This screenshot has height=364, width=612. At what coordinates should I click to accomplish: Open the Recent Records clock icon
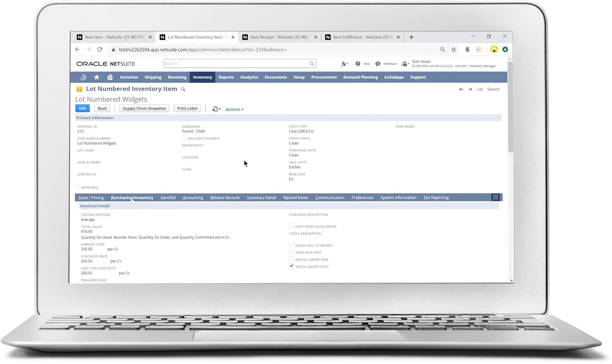83,77
